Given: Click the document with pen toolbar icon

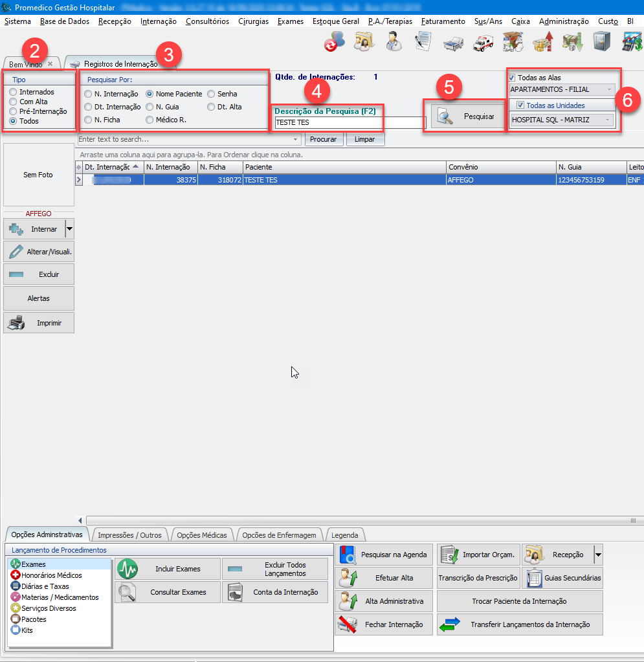Looking at the screenshot, I should (x=423, y=42).
